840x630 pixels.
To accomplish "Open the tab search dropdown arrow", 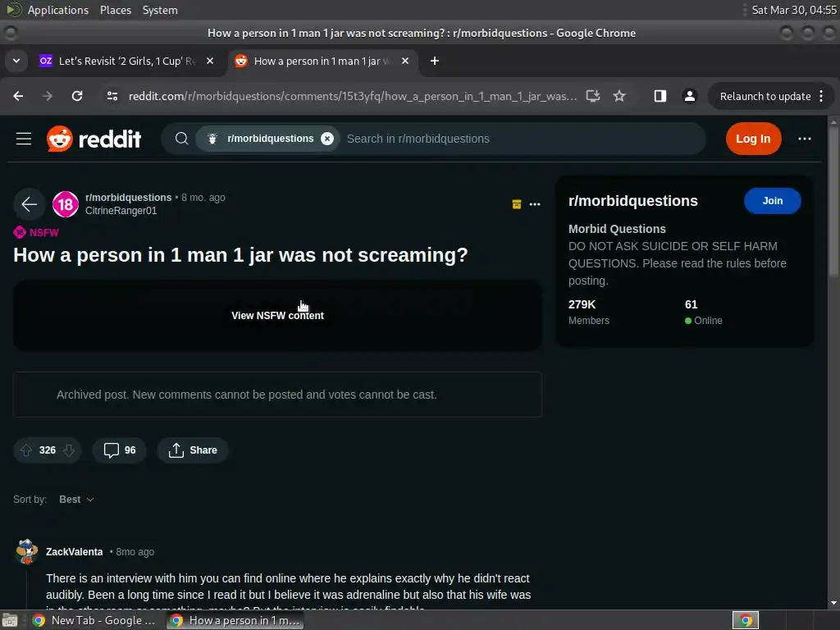I will tap(16, 61).
